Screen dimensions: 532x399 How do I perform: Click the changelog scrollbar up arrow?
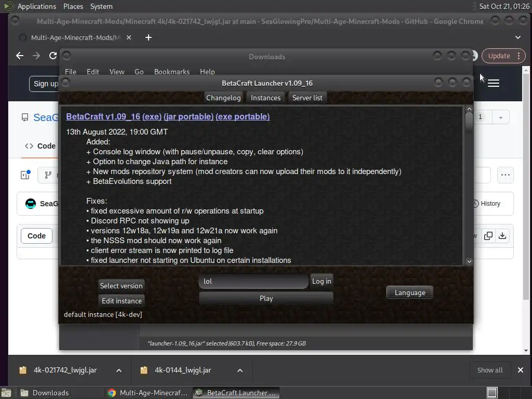pyautogui.click(x=469, y=109)
